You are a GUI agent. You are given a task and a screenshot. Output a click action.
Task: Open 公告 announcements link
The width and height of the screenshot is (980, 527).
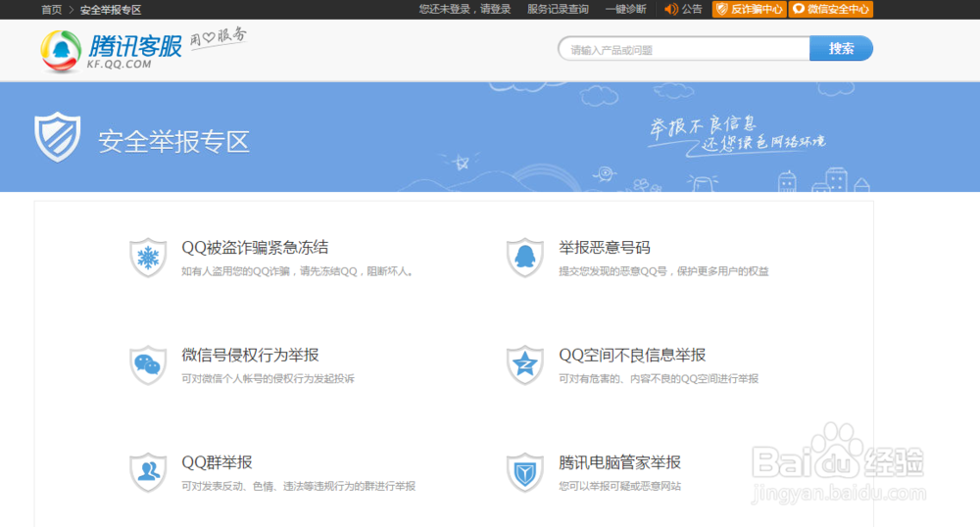click(x=692, y=10)
